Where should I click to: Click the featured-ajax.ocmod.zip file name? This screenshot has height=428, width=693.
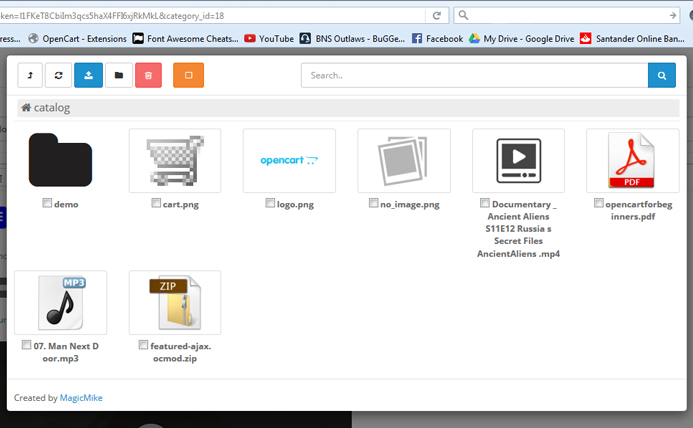tap(180, 352)
